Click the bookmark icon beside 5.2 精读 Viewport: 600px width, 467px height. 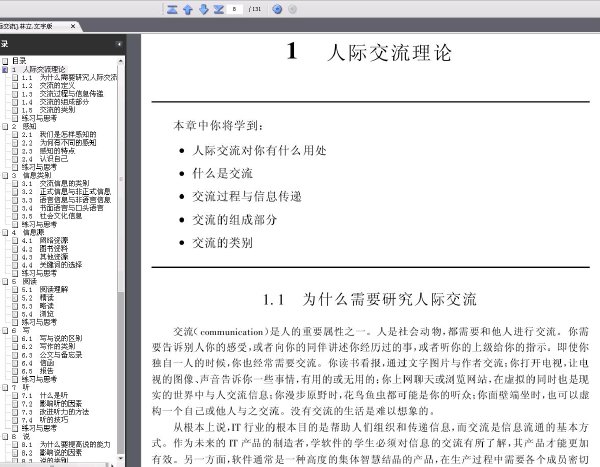pos(15,298)
